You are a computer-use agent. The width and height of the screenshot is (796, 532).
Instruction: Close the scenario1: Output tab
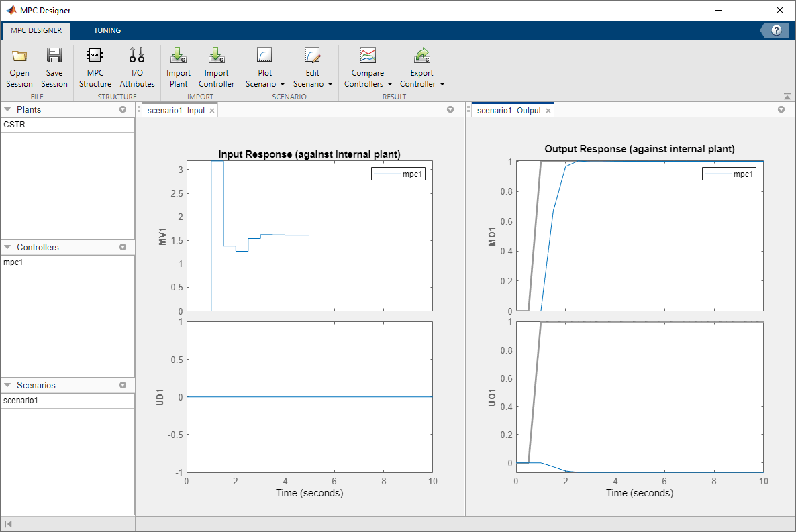click(548, 111)
